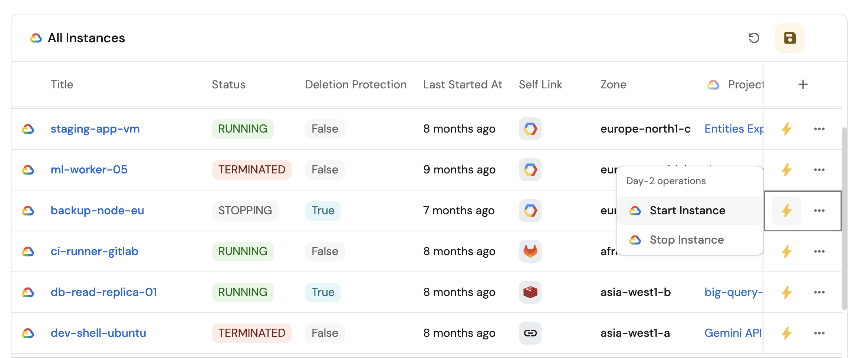Click the Status column header
868x358 pixels.
(x=228, y=85)
